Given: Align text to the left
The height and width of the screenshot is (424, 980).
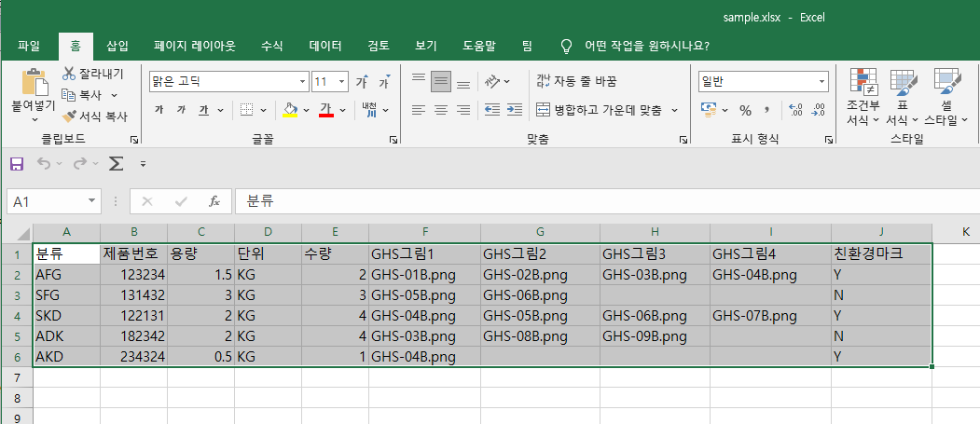Looking at the screenshot, I should click(418, 110).
